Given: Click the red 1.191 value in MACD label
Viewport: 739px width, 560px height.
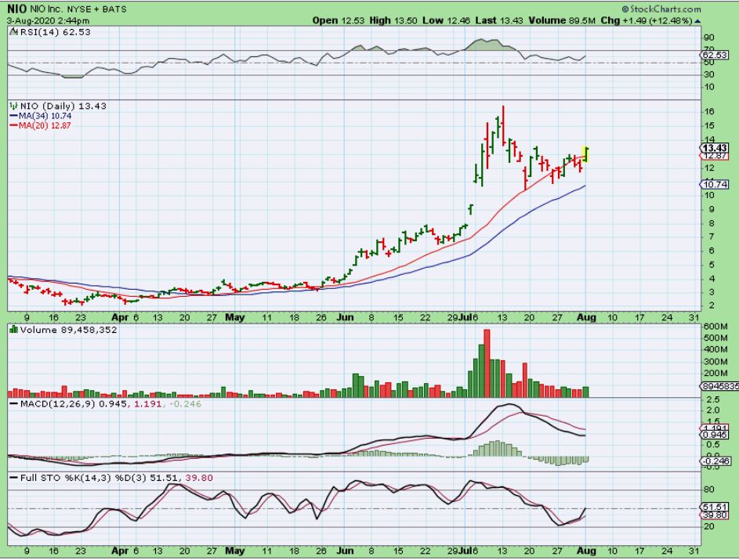Looking at the screenshot, I should pyautogui.click(x=147, y=404).
